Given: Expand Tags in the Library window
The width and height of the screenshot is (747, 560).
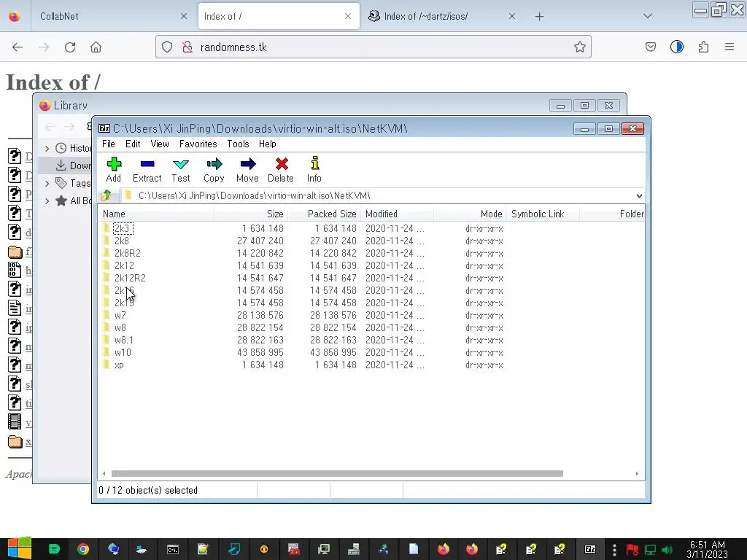Looking at the screenshot, I should coord(47,183).
